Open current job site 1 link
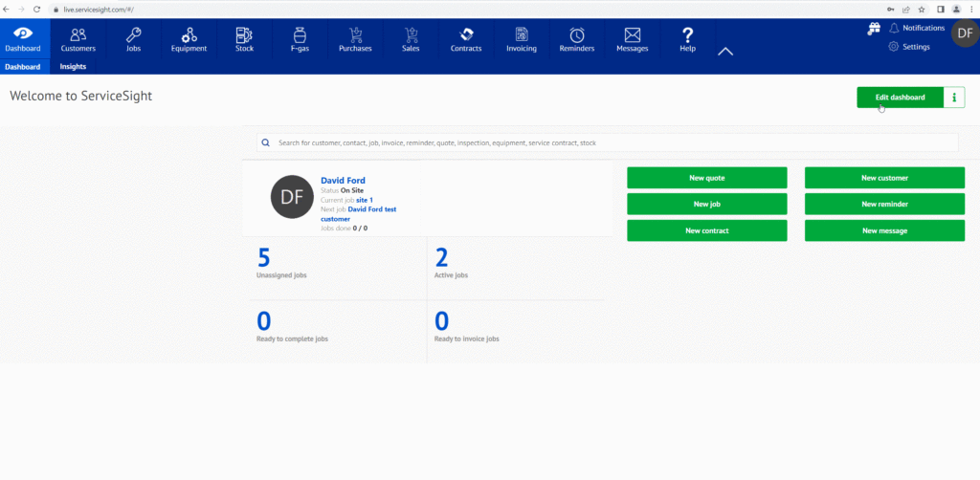Screen dimensions: 980x480 point(365,200)
